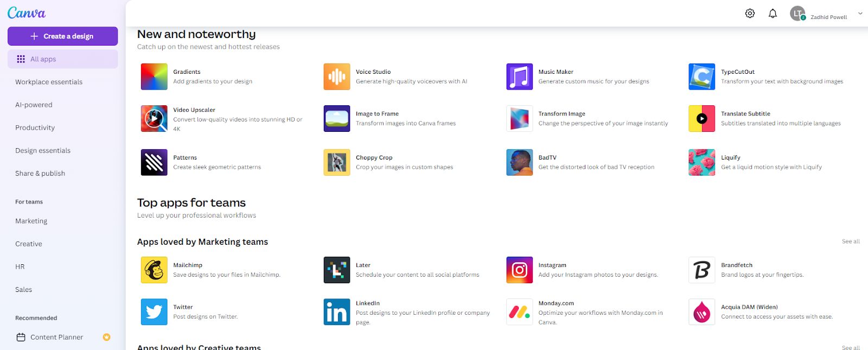Open the Patterns app icon

point(154,162)
